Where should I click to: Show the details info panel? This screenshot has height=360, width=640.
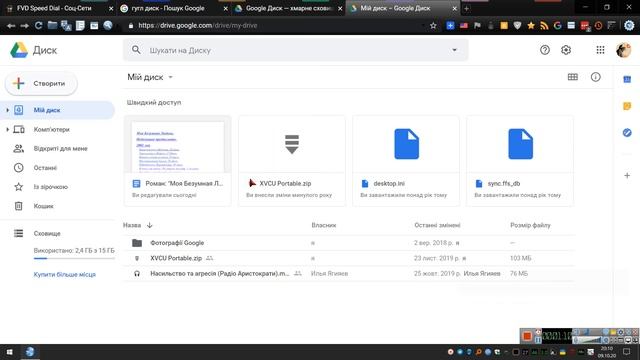596,77
